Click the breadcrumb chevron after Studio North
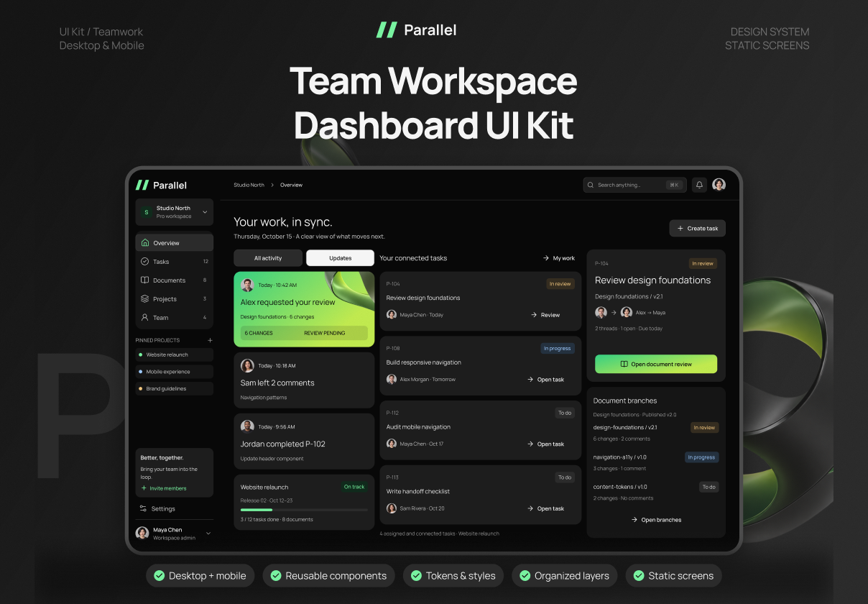Image resolution: width=868 pixels, height=604 pixels. pyautogui.click(x=272, y=185)
